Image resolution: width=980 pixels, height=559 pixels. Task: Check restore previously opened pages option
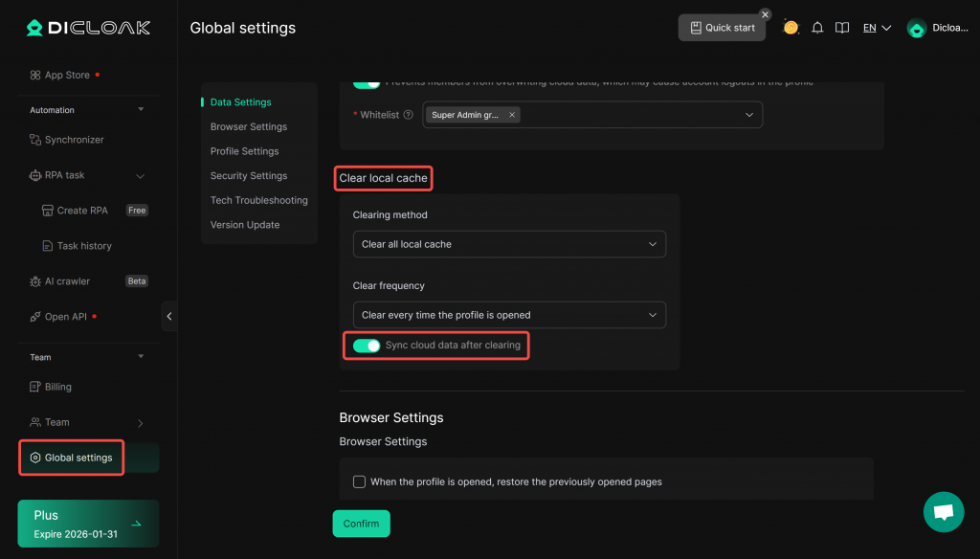pos(360,481)
